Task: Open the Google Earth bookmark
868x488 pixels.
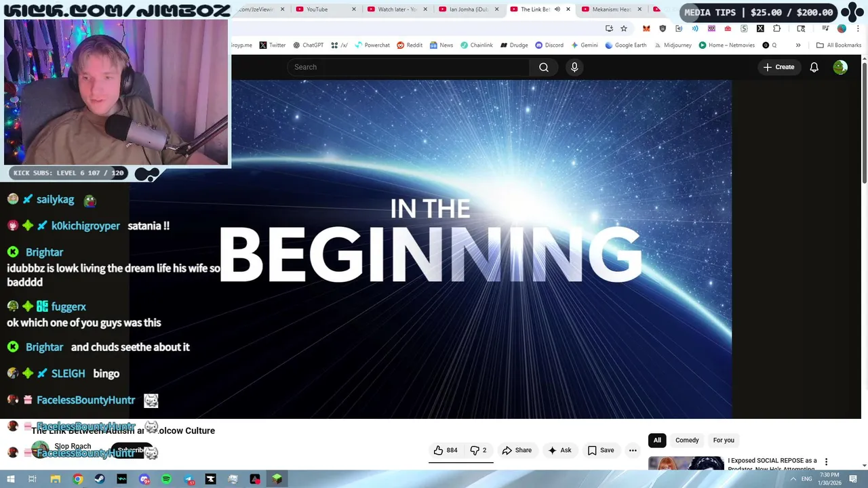Action: click(x=626, y=45)
